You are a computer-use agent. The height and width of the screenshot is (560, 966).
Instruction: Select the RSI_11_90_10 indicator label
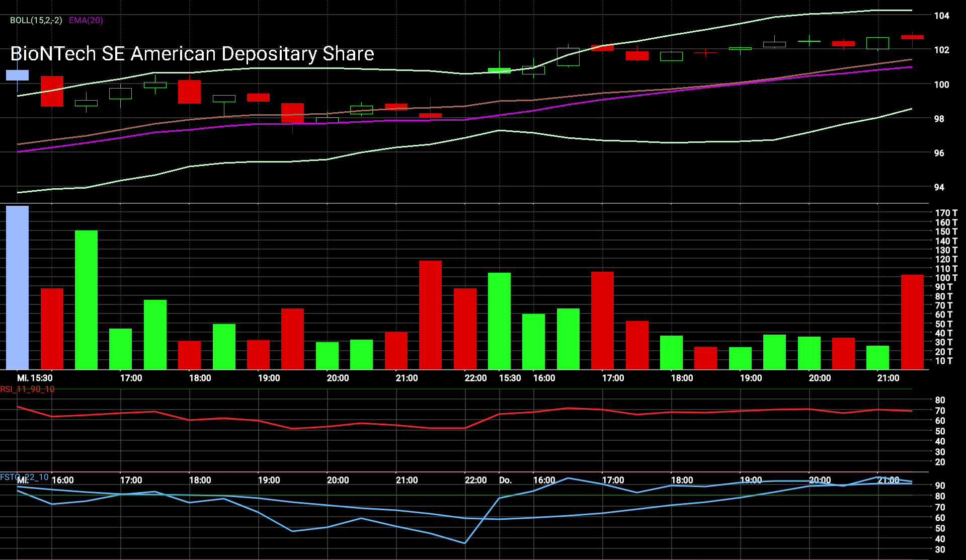(x=27, y=389)
